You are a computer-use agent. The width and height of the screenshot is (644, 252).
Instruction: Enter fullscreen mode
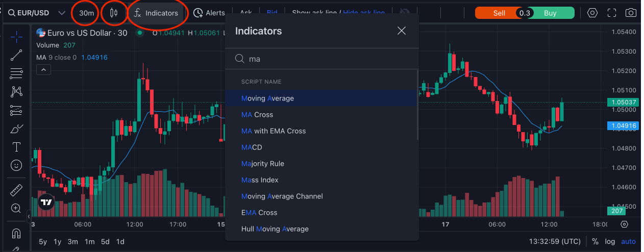coord(612,13)
